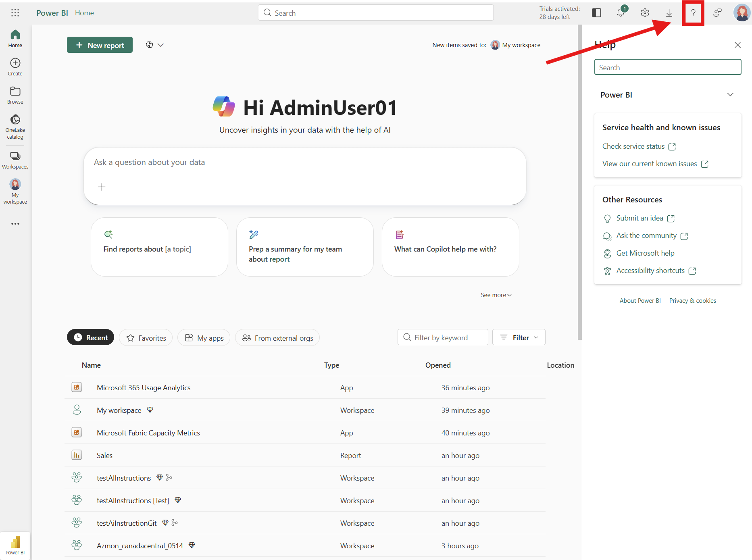This screenshot has width=752, height=560.
Task: Change the My workspace save location
Action: pos(516,45)
